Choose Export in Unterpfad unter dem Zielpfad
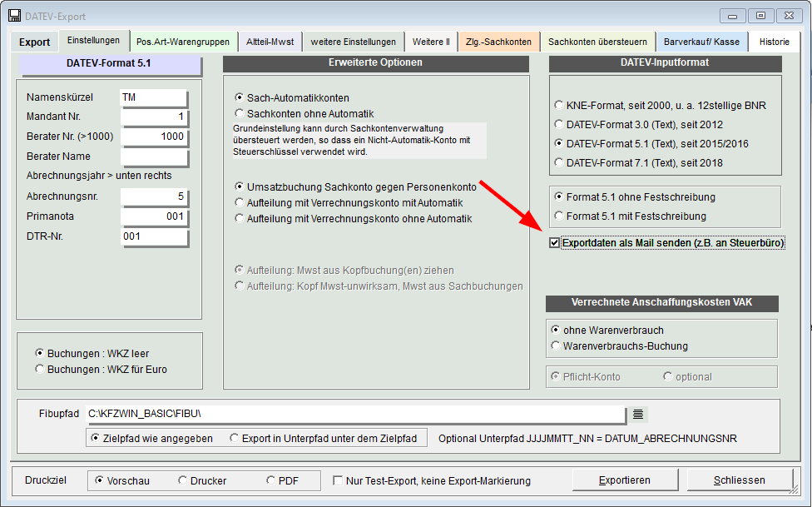The image size is (812, 507). (323, 438)
